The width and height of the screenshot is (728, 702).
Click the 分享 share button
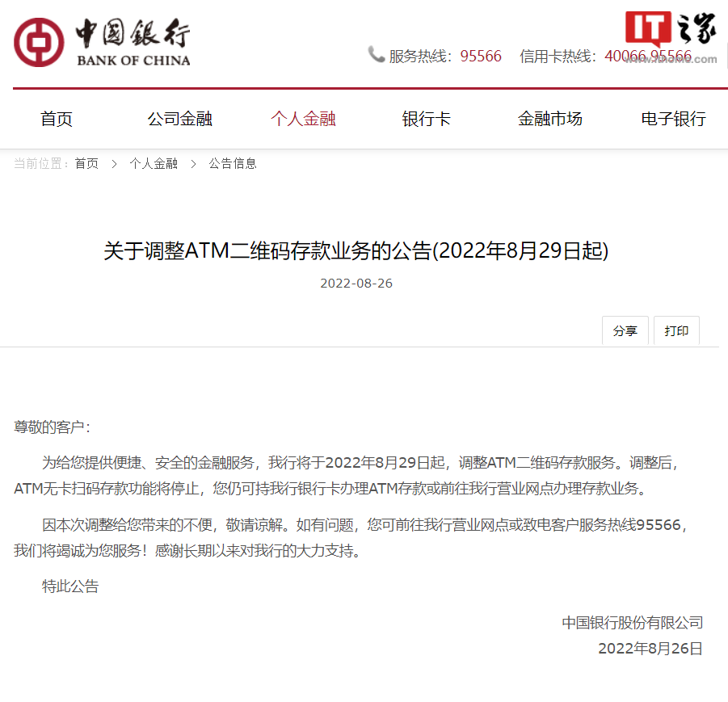[625, 330]
